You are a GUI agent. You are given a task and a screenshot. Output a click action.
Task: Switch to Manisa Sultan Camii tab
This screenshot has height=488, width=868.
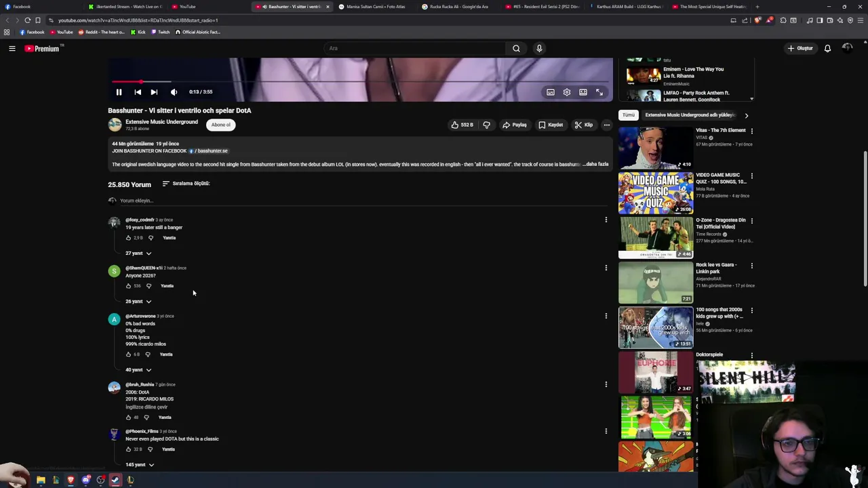point(376,7)
